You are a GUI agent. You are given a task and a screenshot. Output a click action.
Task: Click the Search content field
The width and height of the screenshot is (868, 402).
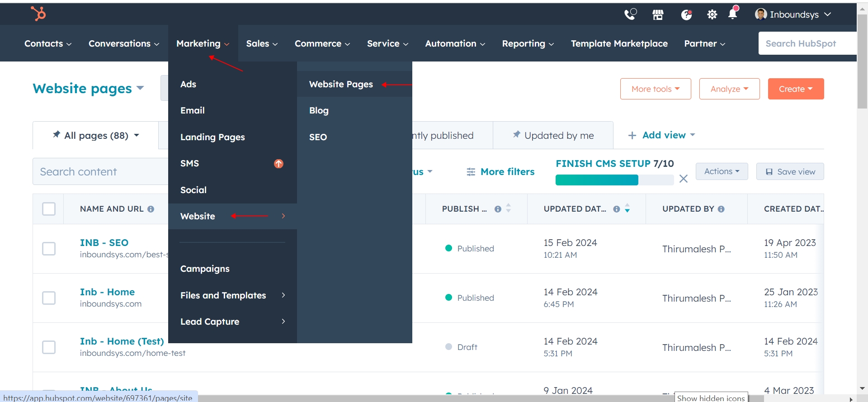coord(100,171)
